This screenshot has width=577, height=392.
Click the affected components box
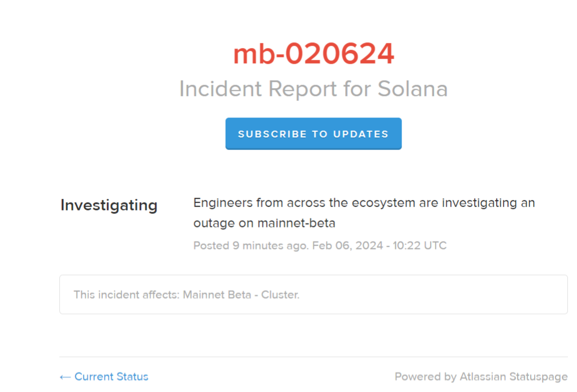[x=313, y=294]
